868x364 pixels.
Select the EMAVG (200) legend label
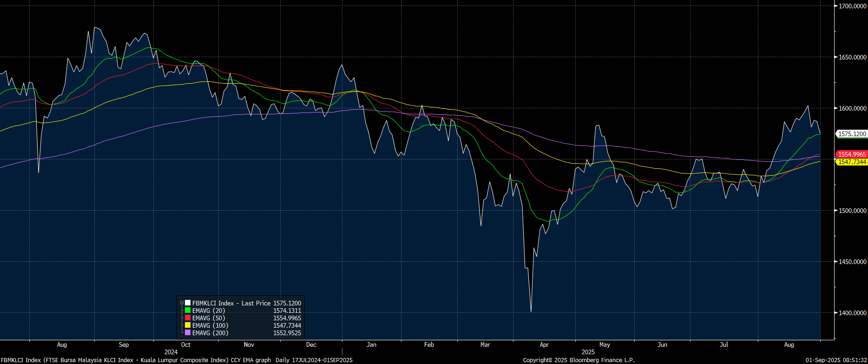(x=210, y=333)
